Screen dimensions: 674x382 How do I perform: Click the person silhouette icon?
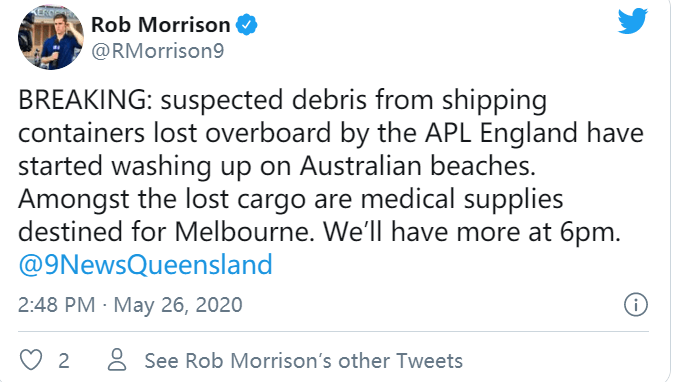point(117,360)
